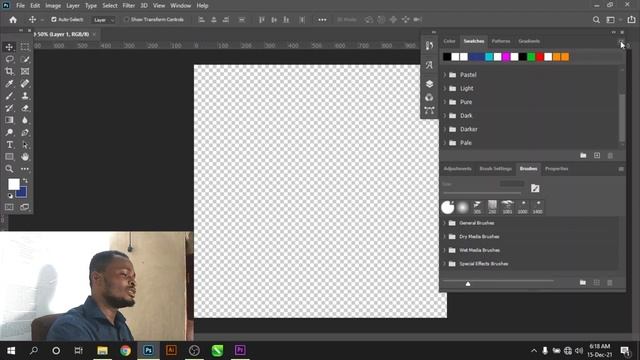Adjust the brush thumbnail size slider
640x360 pixels.
click(468, 283)
